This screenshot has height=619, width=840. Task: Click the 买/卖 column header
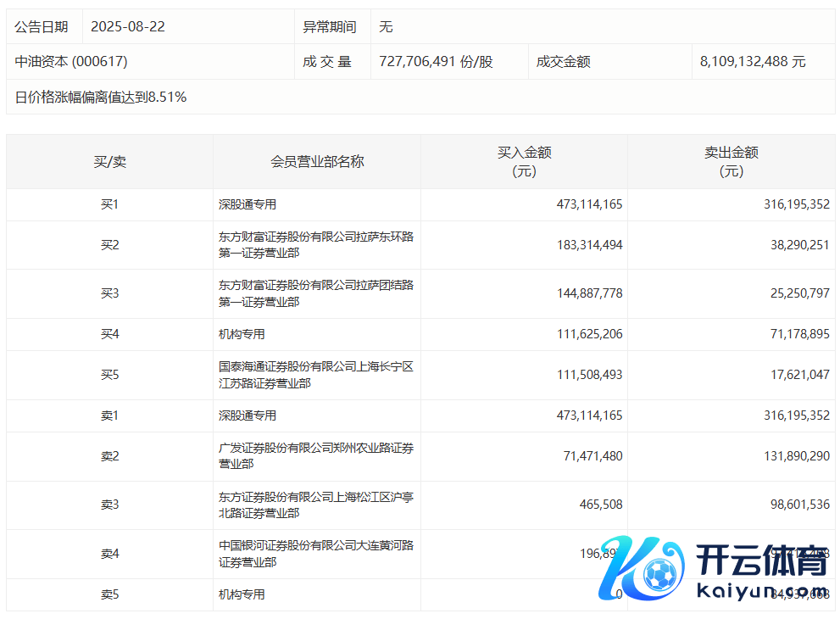pos(109,161)
